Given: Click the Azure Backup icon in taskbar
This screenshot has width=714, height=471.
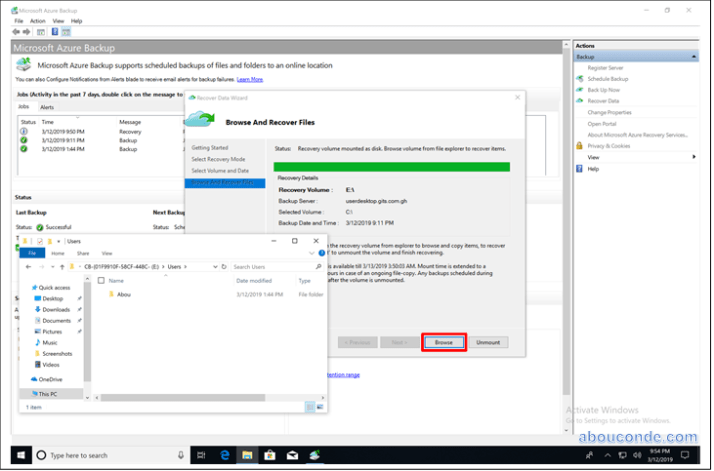Looking at the screenshot, I should coord(313,455).
